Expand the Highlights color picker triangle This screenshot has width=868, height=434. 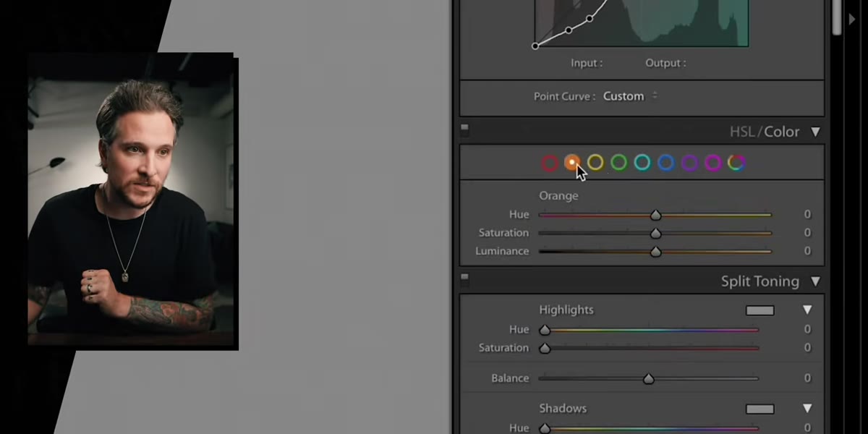807,310
